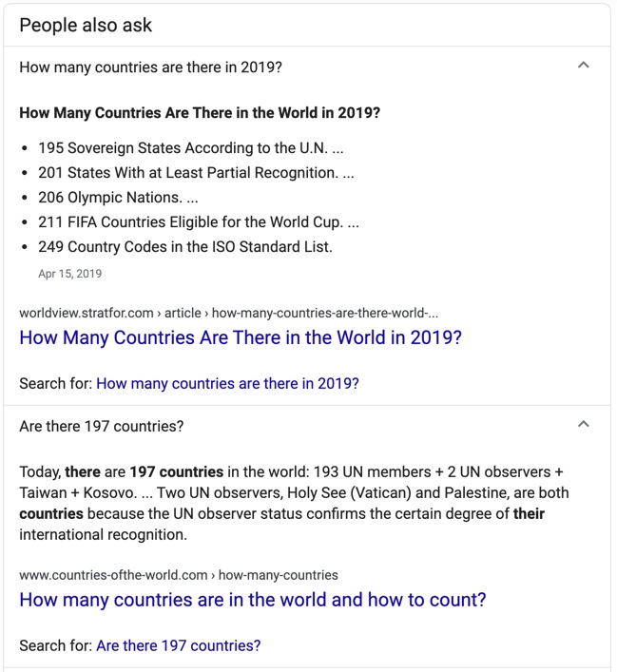Click 'article' segment in Stratfor breadcrumb
The width and height of the screenshot is (617, 672).
pos(183,313)
